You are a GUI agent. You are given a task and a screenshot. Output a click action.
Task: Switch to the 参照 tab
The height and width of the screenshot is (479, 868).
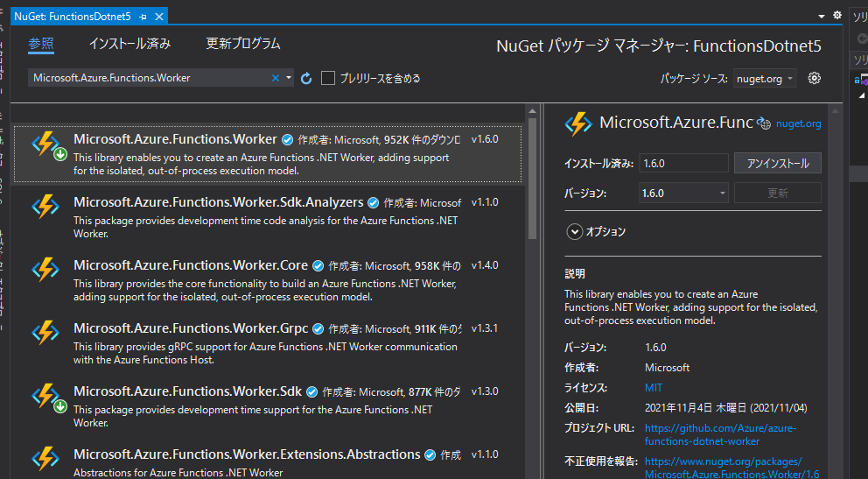(x=41, y=44)
